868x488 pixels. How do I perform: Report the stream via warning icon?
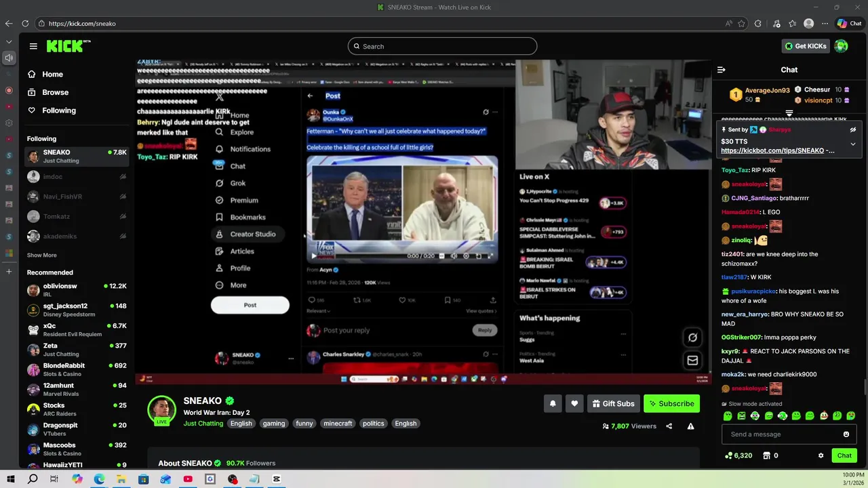[690, 426]
